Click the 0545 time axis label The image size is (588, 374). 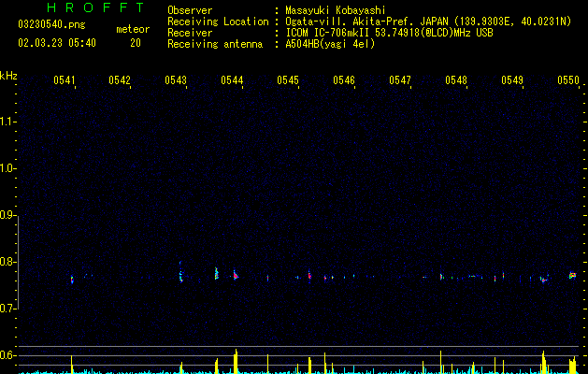(288, 80)
